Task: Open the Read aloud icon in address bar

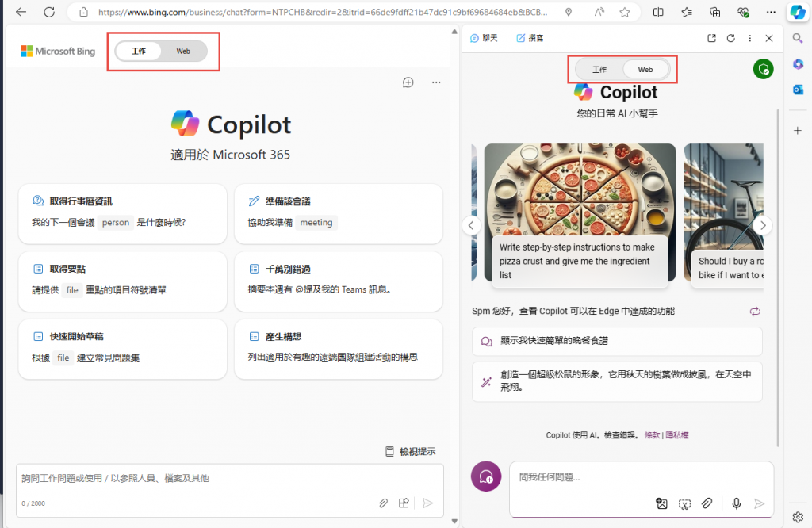Action: click(599, 12)
